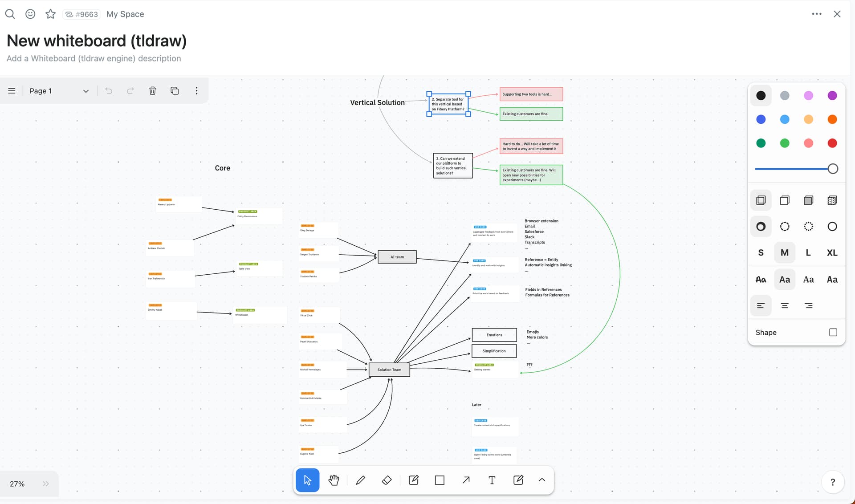Select the Eraser tool

pyautogui.click(x=387, y=480)
